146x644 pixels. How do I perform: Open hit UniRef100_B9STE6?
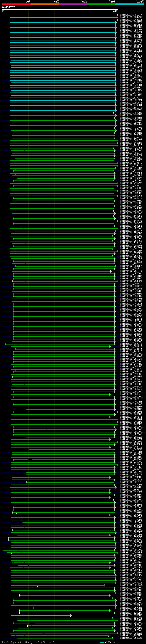point(131,25)
